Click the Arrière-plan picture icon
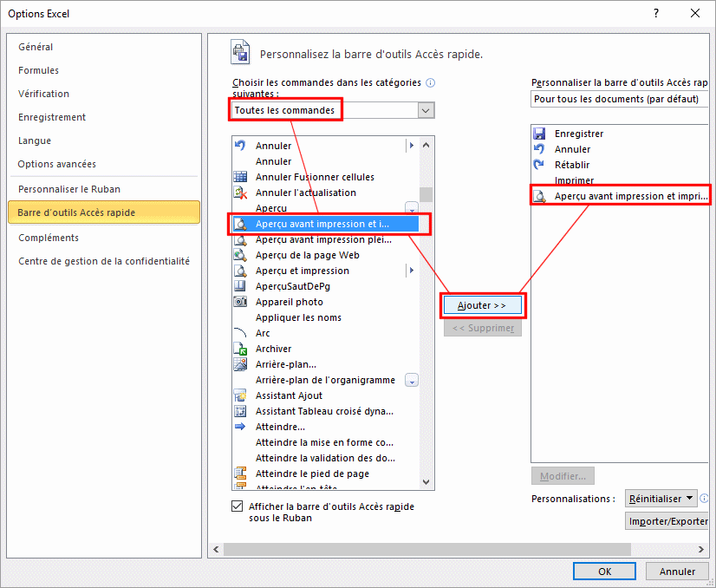716x588 pixels. click(240, 364)
